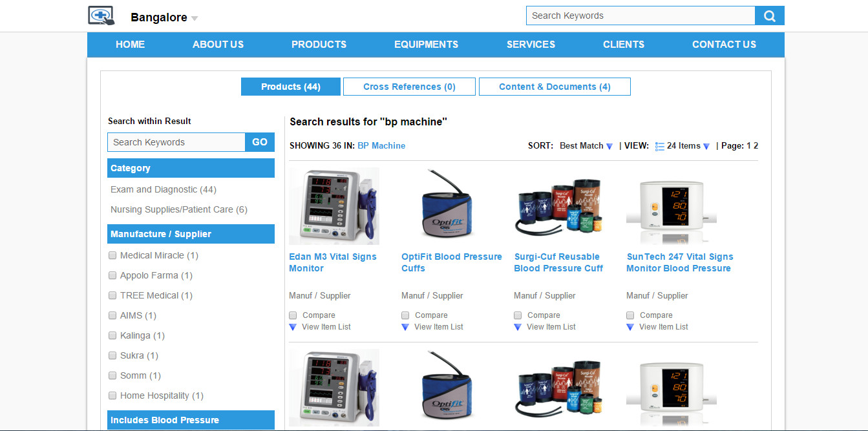Open PRODUCTS in the navigation bar

319,45
